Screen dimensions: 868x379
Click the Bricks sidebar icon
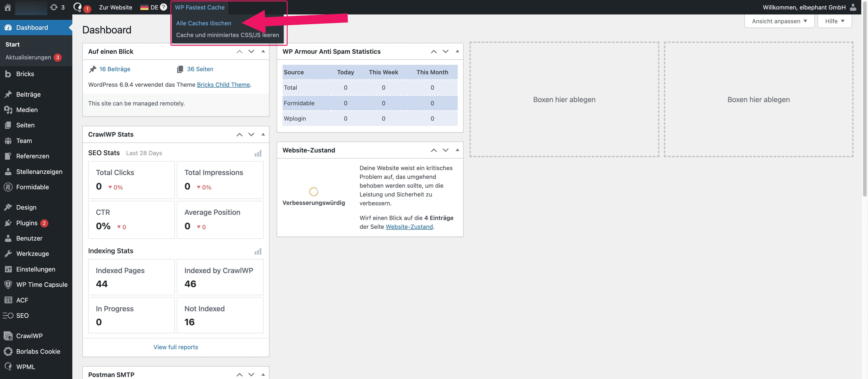[x=8, y=74]
